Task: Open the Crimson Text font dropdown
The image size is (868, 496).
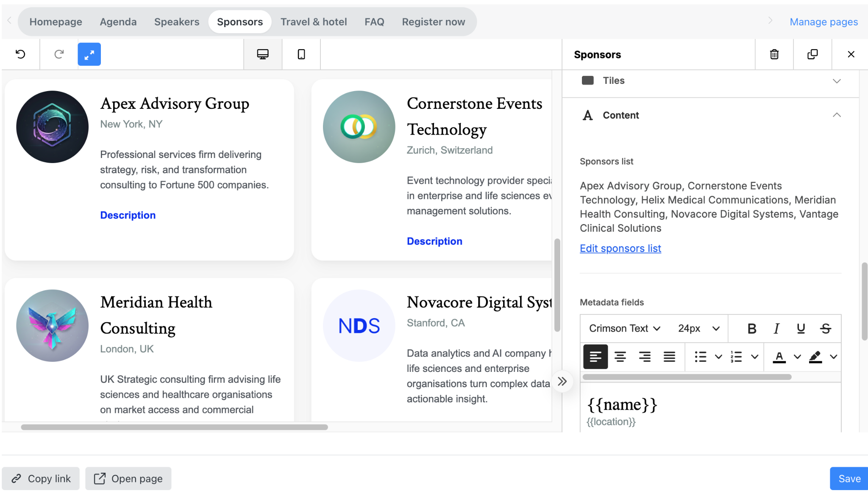Action: pyautogui.click(x=625, y=328)
